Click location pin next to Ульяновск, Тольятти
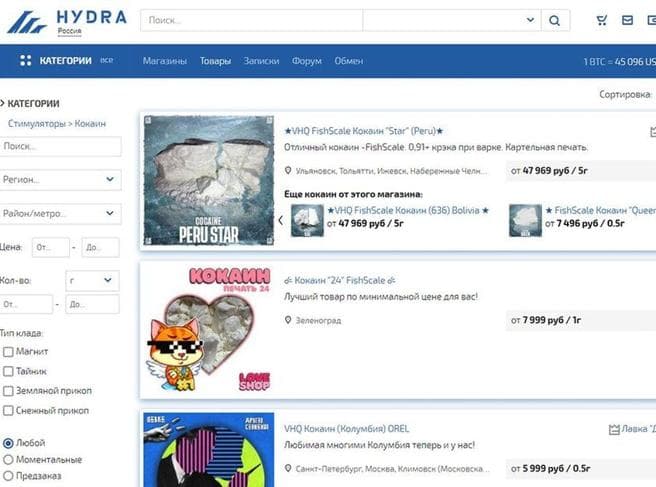656x487 pixels. 288,171
